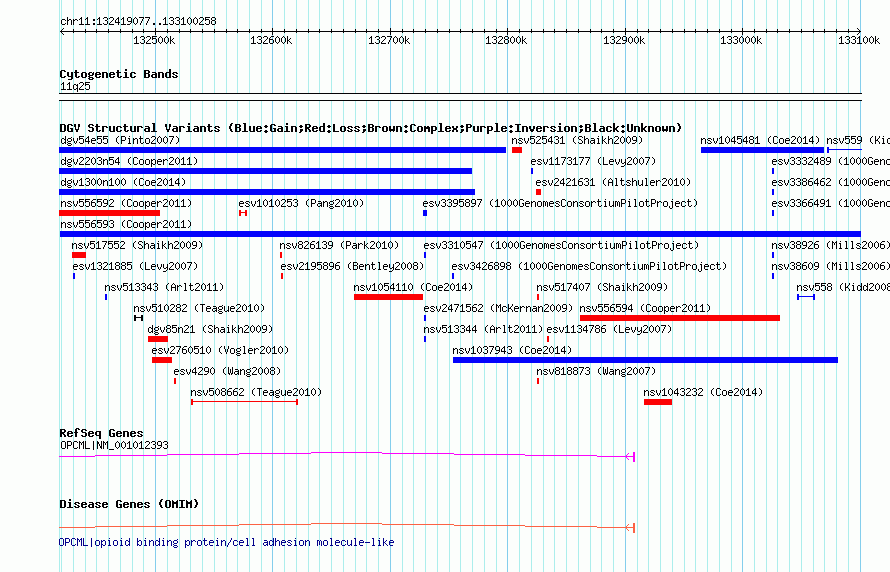890x572 pixels.
Task: Click the 132600k ruler label
Action: [271, 40]
